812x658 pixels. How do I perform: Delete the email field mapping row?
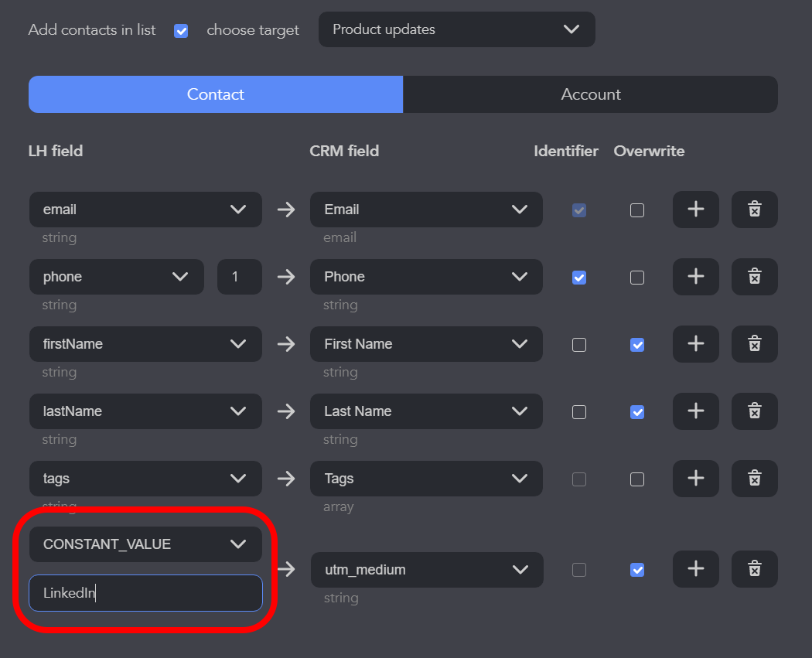point(754,210)
